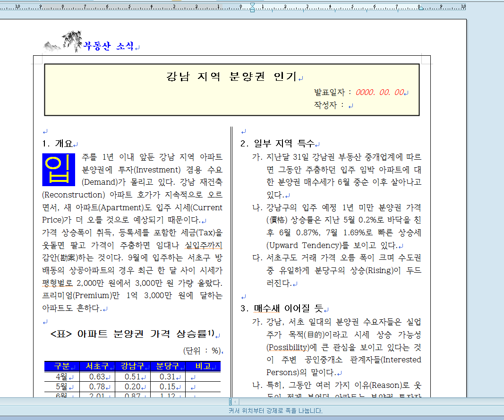504x420 pixels.
Task: Click the unit label (단위 : %)
Action: [x=202, y=351]
